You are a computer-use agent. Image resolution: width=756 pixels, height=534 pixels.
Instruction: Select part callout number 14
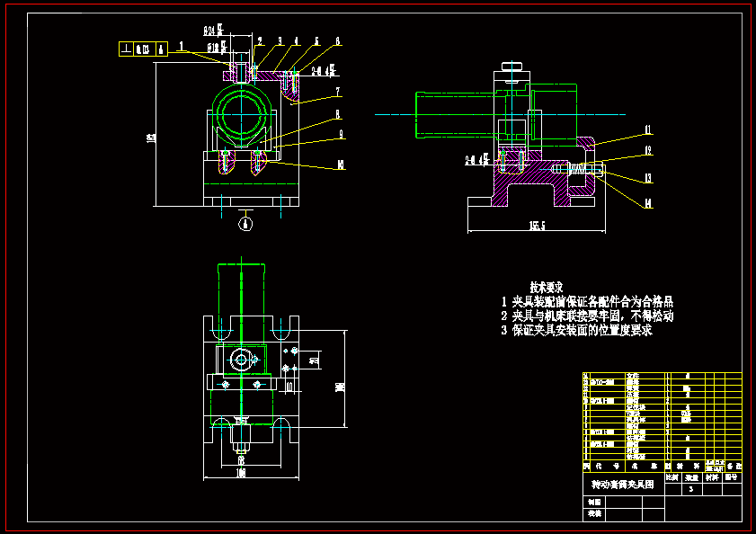click(x=647, y=203)
